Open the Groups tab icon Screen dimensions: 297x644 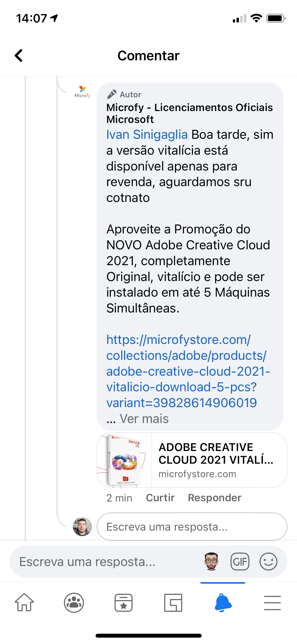pos(74,602)
